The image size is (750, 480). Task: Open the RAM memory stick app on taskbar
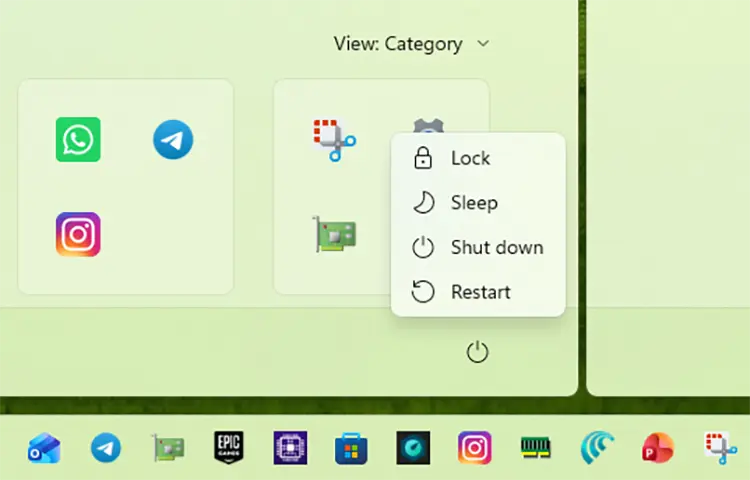point(536,448)
